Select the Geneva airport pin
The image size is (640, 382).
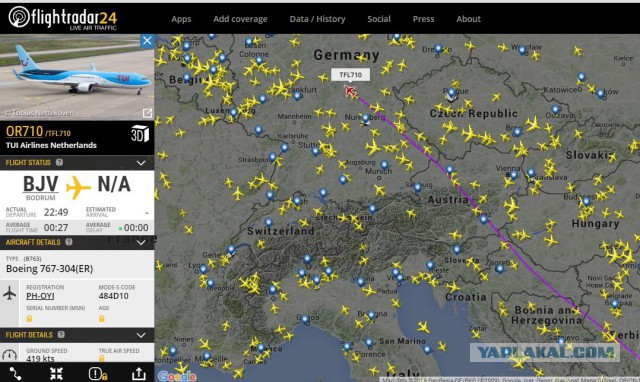click(x=231, y=250)
